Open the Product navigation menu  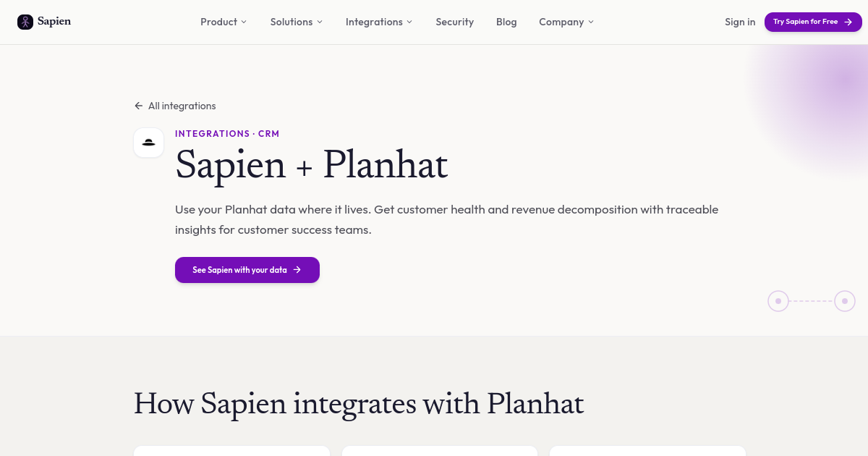click(218, 22)
